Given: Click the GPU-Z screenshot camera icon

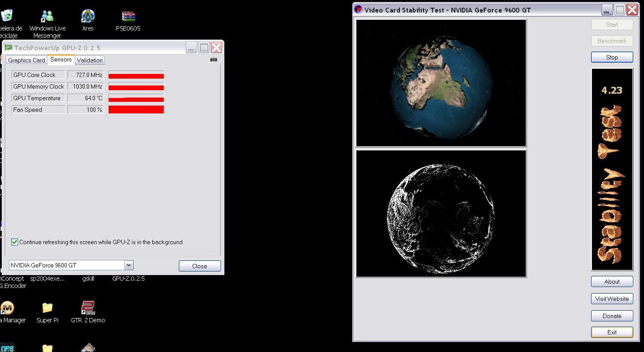Looking at the screenshot, I should (214, 60).
